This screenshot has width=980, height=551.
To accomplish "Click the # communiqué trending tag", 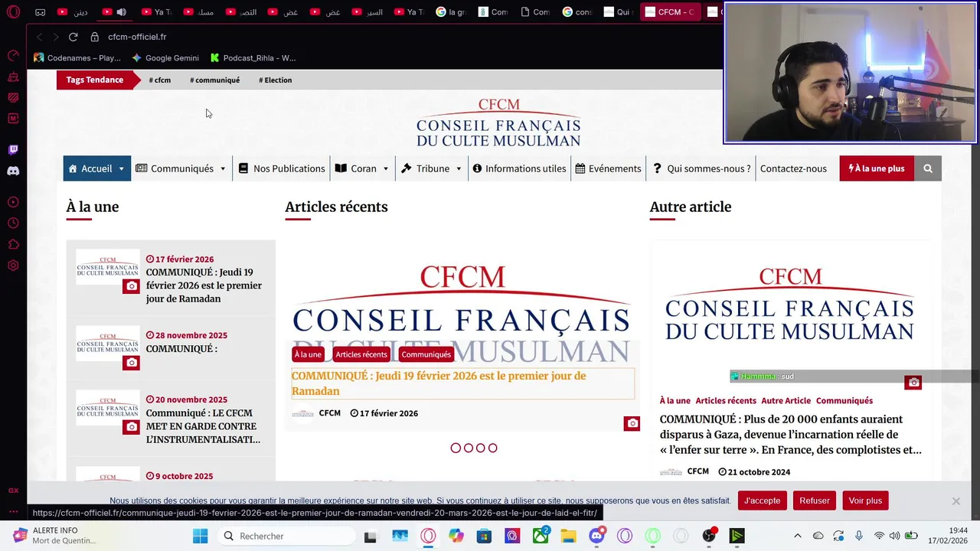I will 214,80.
